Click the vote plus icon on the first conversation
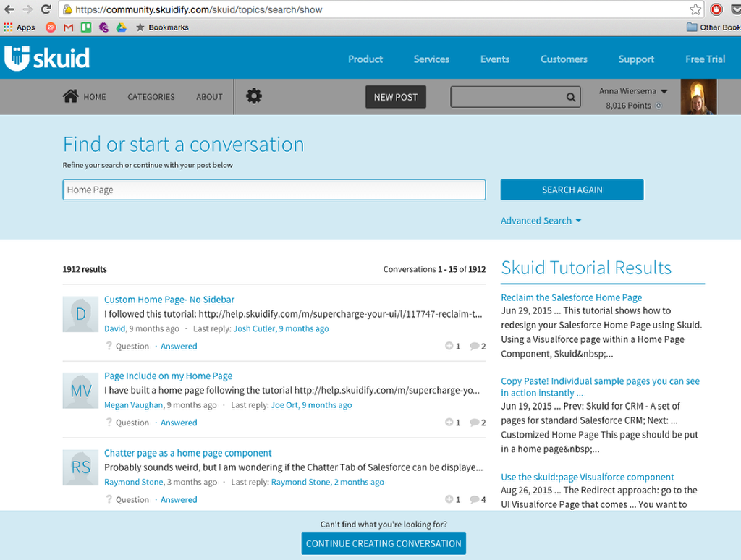741x560 pixels. pyautogui.click(x=449, y=346)
